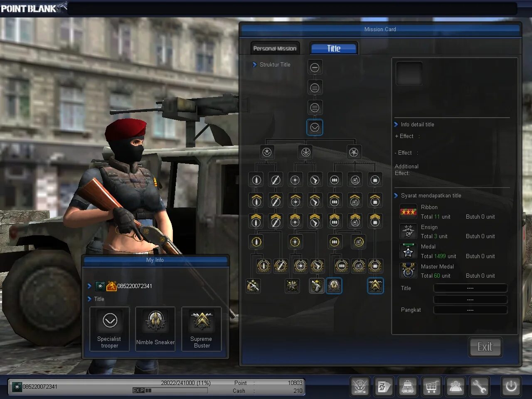This screenshot has width=532, height=399.
Task: Select plain bullet title icon without chevrons
Action: (256, 180)
